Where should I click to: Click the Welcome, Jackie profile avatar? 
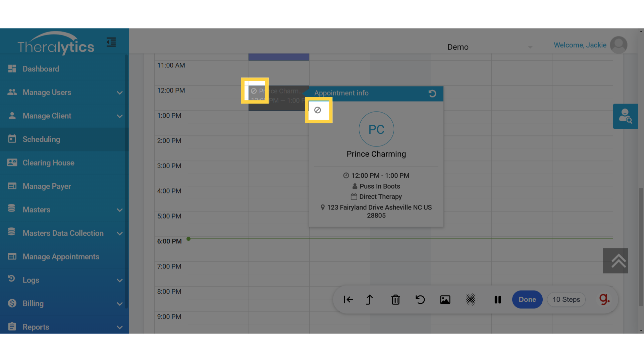pos(619,45)
